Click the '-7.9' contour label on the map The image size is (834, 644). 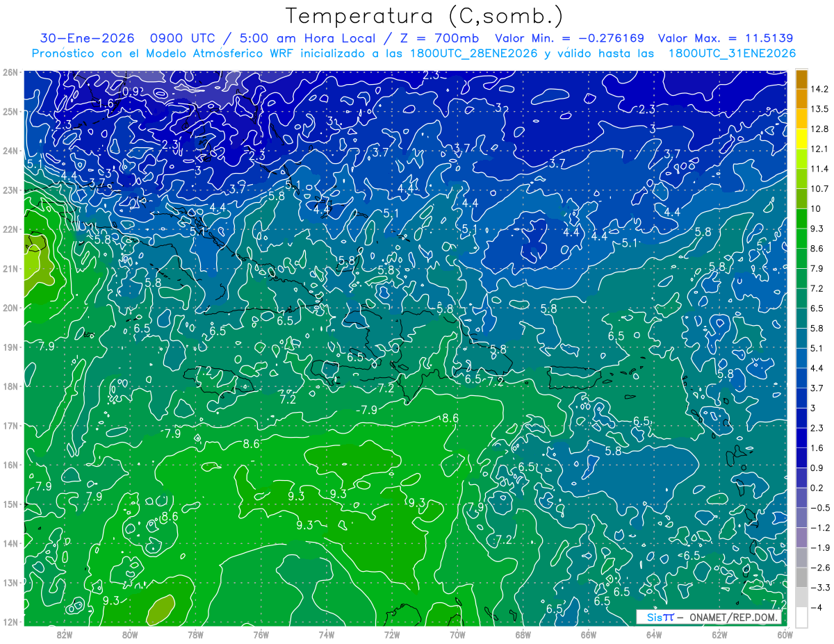pyautogui.click(x=365, y=410)
